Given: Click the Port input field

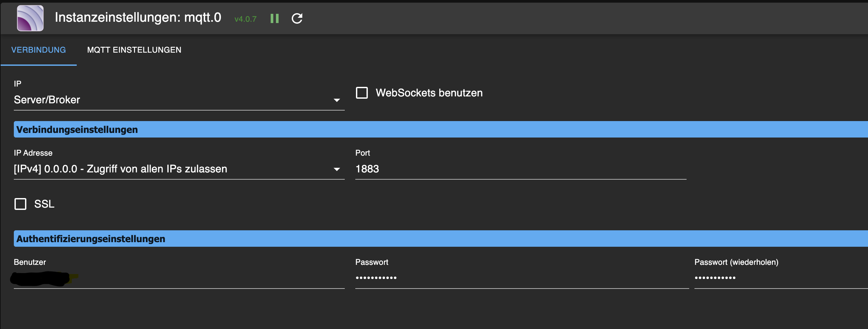Looking at the screenshot, I should (520, 169).
